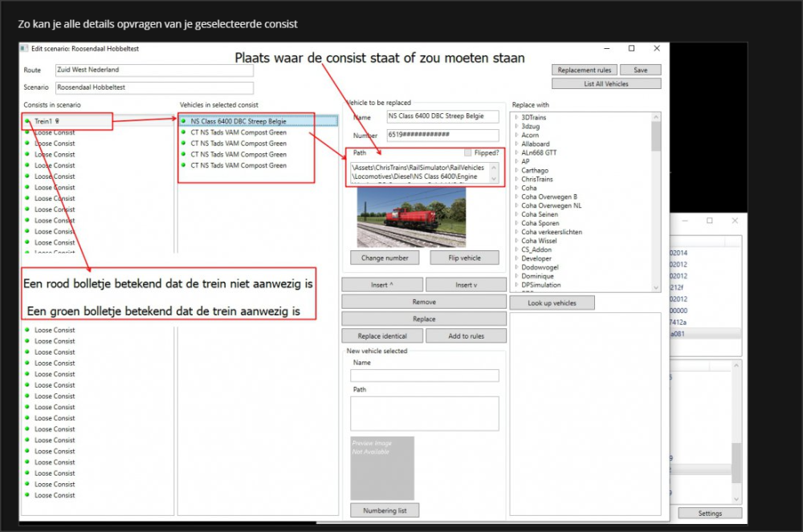
Task: Click green status dot beside Trein1
Action: pyautogui.click(x=27, y=121)
